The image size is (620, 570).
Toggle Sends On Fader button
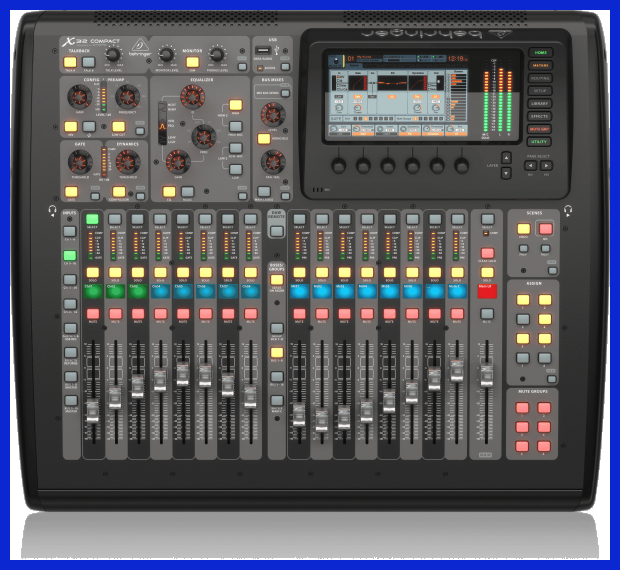pyautogui.click(x=277, y=280)
